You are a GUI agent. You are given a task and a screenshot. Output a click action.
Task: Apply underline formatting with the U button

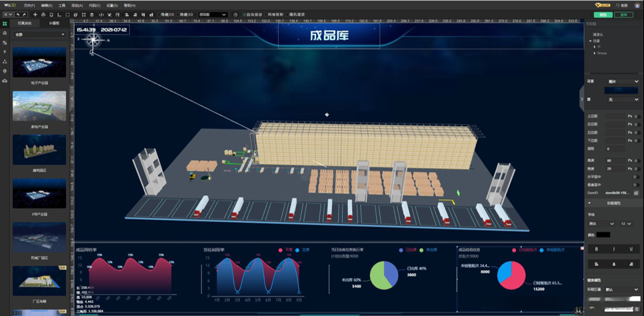point(631,249)
